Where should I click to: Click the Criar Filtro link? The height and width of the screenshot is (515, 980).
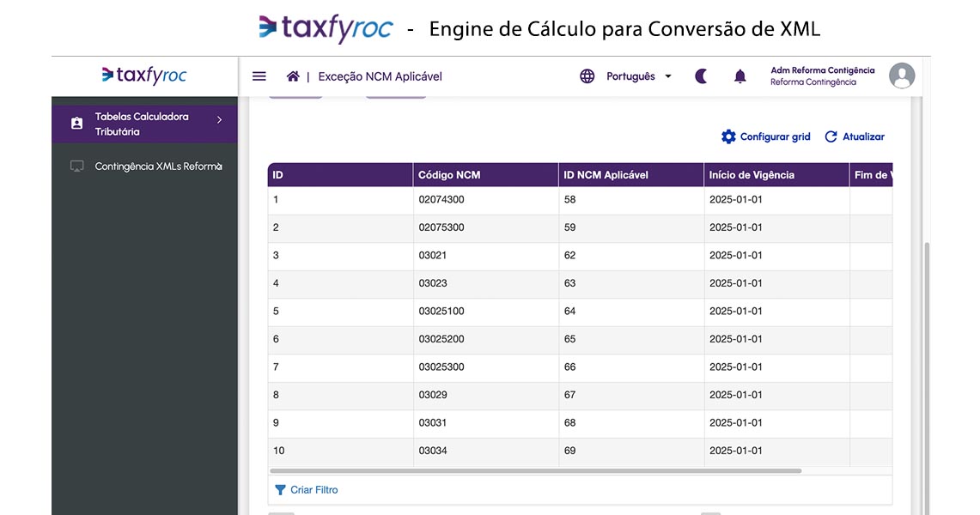pos(313,490)
